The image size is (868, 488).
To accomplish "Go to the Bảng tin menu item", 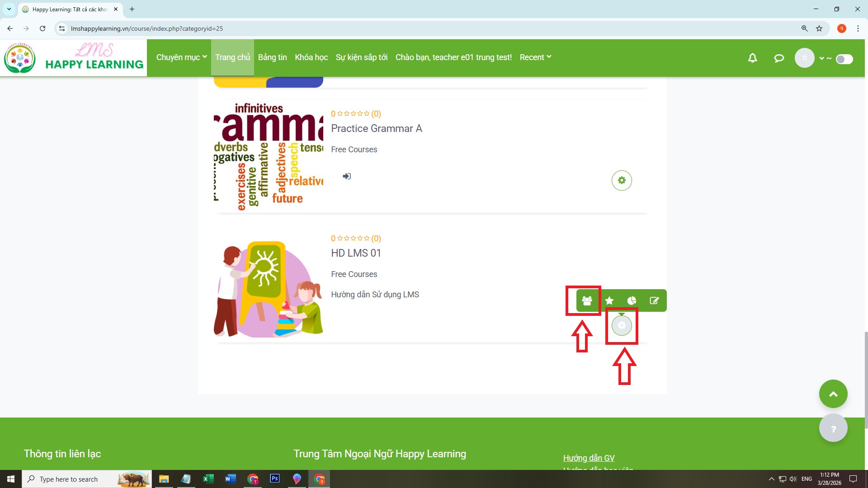I will (272, 57).
